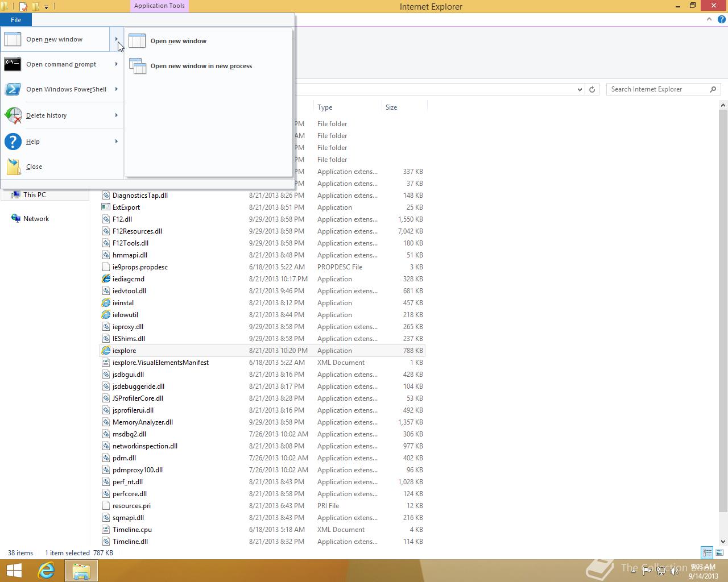Open address bar history dropdown
The height and width of the screenshot is (582, 728).
(x=580, y=89)
